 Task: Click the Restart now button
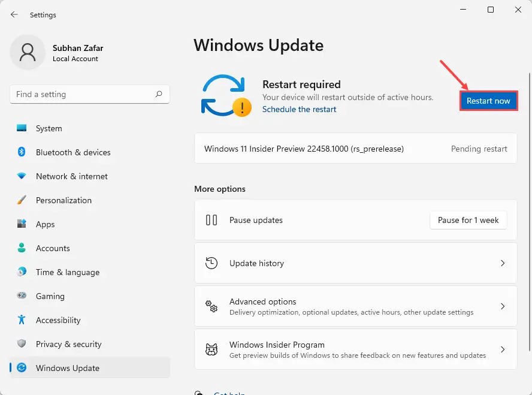488,101
